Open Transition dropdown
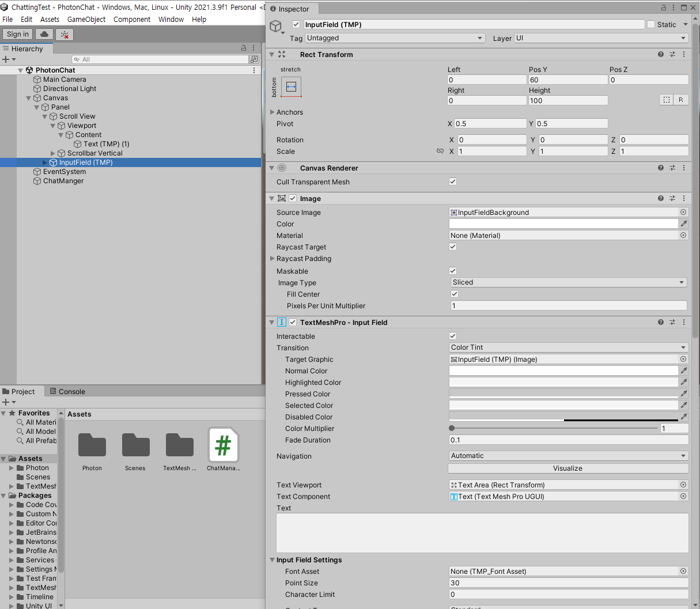This screenshot has width=700, height=609. click(569, 347)
